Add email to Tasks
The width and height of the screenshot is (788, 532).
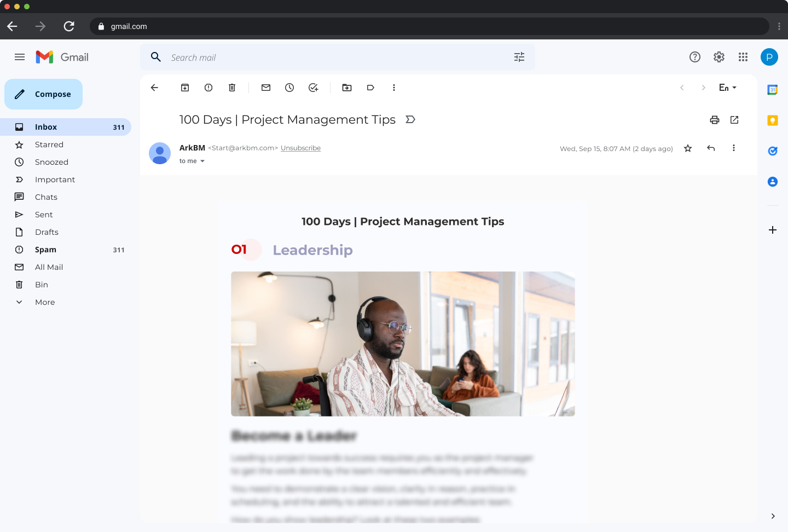(x=313, y=88)
